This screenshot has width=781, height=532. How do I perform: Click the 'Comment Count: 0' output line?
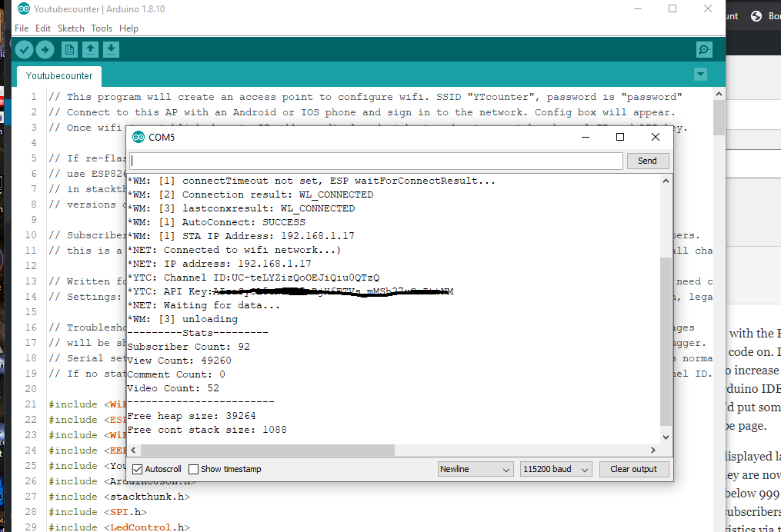tap(176, 374)
